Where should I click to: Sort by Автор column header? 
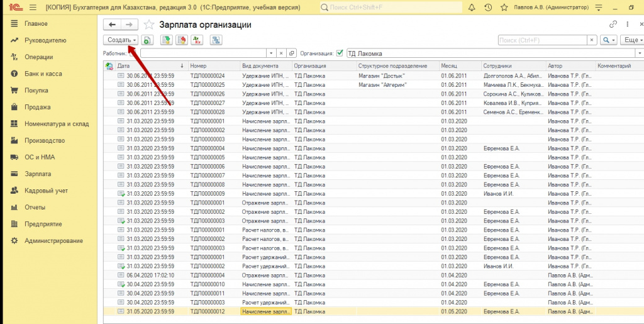pos(570,65)
